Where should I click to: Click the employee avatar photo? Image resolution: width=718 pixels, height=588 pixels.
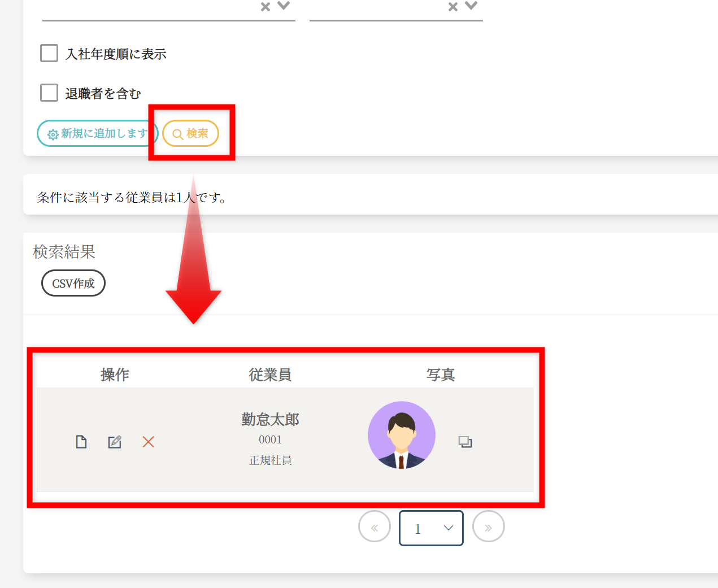click(x=401, y=435)
